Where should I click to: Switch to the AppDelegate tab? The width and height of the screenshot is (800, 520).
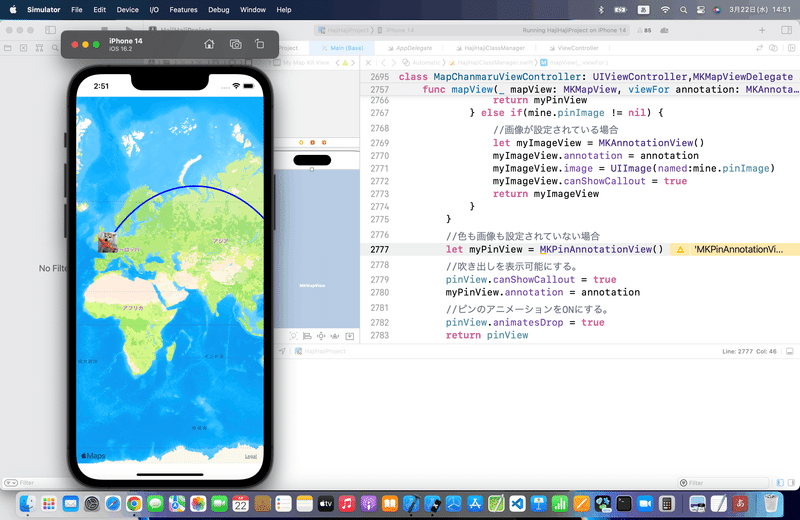pyautogui.click(x=410, y=48)
